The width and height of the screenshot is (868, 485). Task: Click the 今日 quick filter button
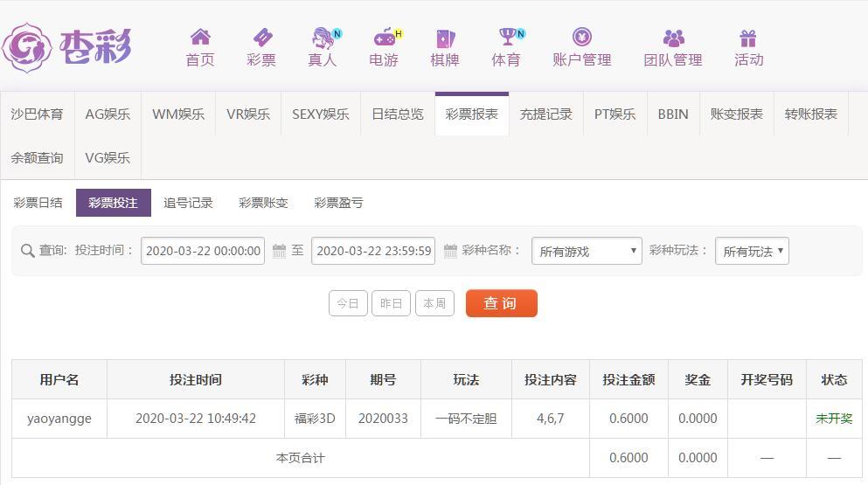[348, 303]
